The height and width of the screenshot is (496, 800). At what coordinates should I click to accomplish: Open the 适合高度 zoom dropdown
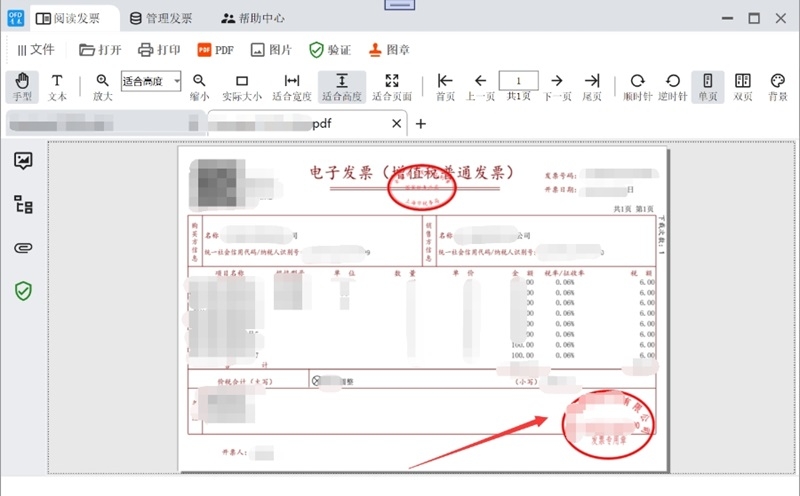151,81
